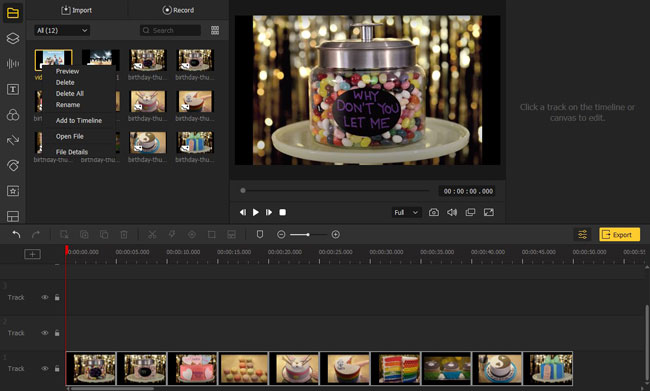
Task: Open timeline settings sliders icon
Action: point(582,235)
